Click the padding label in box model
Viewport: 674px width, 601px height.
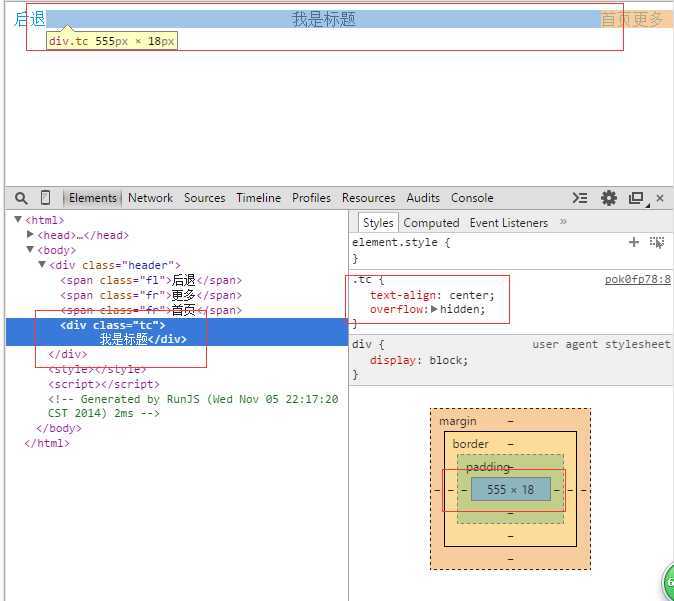point(487,466)
